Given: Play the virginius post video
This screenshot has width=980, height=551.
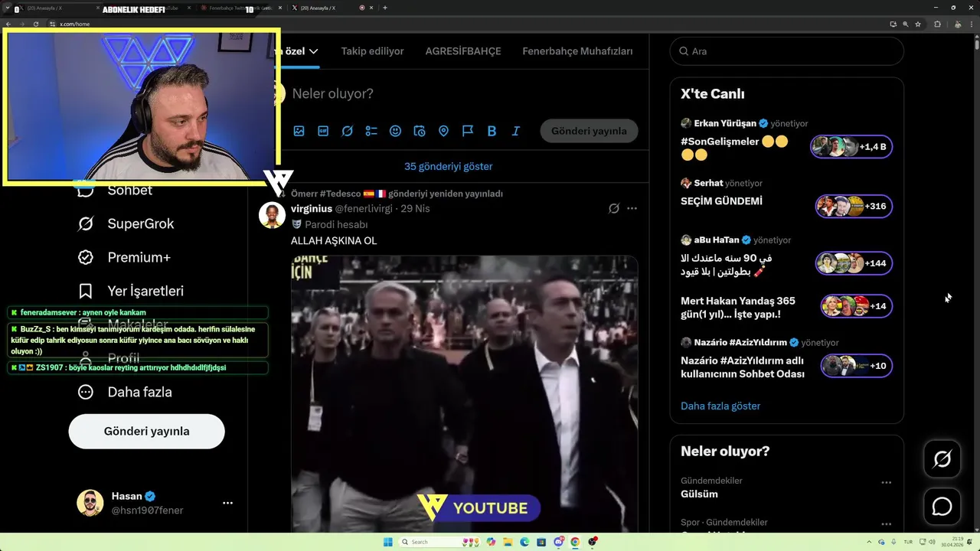Looking at the screenshot, I should (x=464, y=394).
